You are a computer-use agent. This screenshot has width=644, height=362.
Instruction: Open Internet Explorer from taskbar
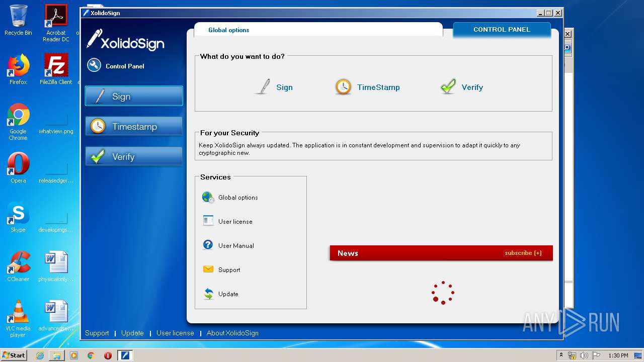pos(40,355)
